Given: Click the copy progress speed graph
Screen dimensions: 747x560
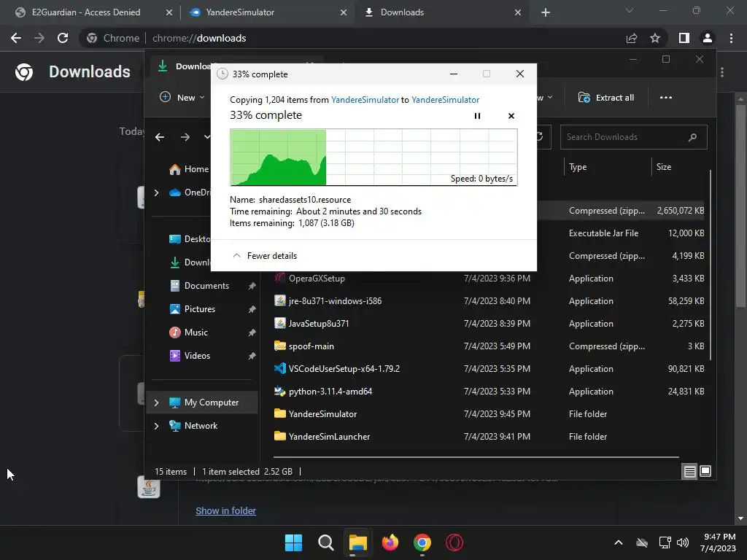Looking at the screenshot, I should [x=373, y=157].
